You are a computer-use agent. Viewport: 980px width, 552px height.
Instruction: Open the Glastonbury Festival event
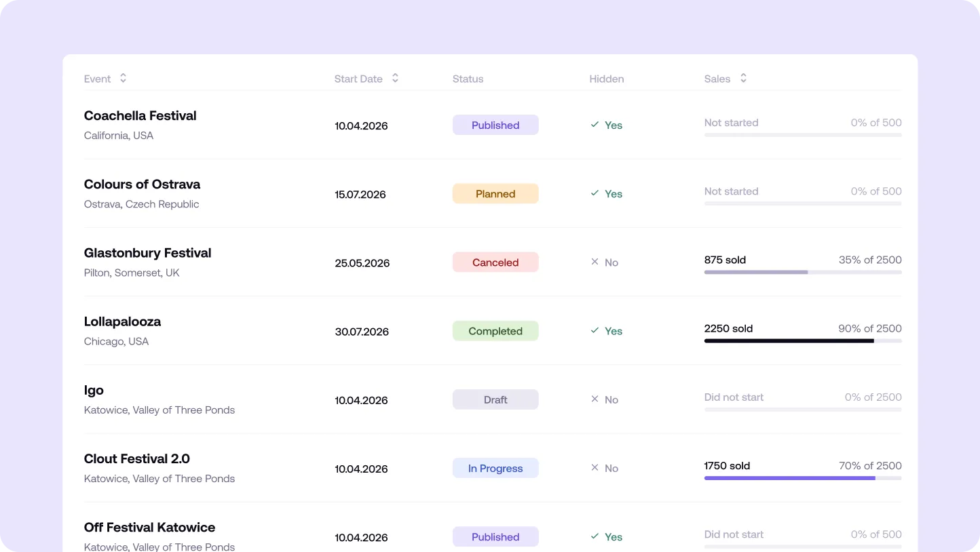147,253
